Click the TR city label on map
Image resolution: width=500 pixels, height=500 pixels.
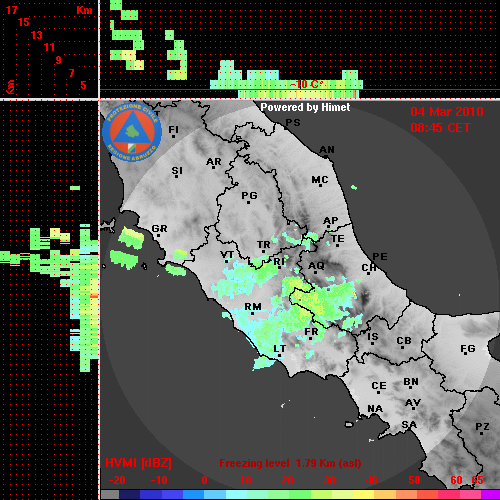pos(263,245)
